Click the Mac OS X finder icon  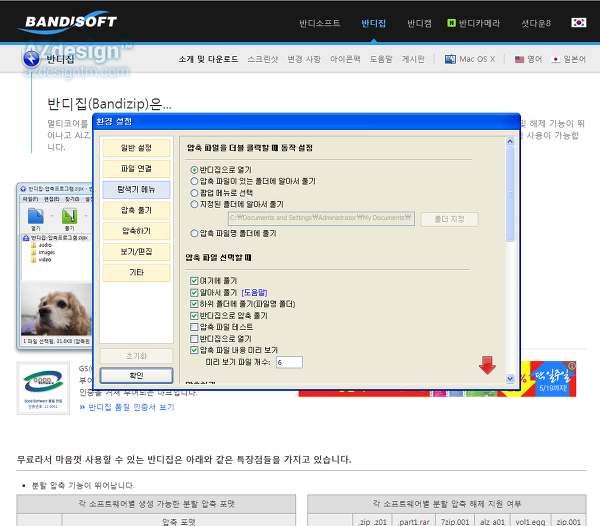[450, 59]
